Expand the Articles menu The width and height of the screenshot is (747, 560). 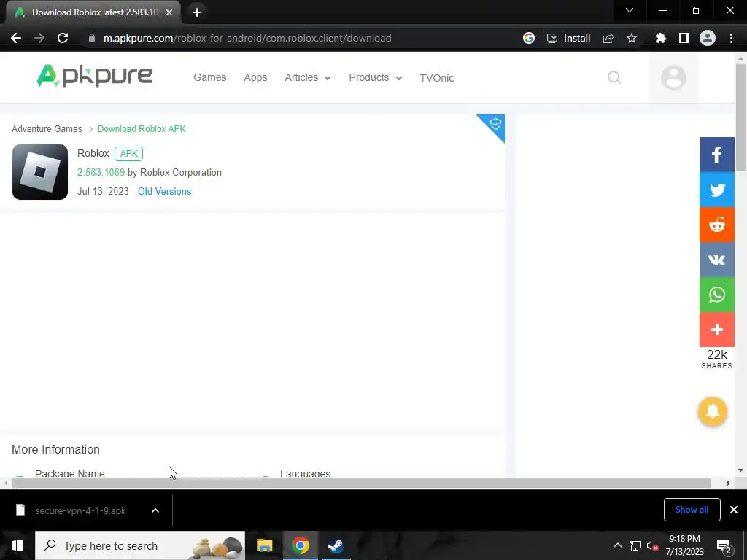(x=307, y=77)
